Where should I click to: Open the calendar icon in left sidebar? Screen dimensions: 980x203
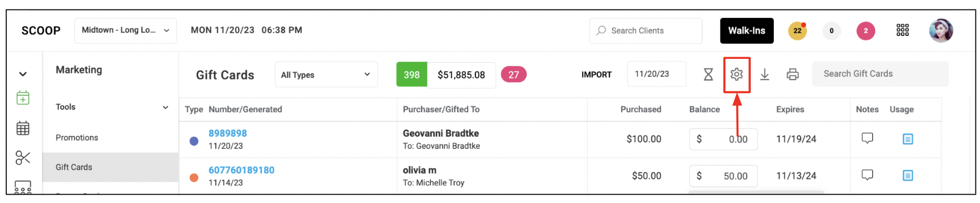point(23,128)
